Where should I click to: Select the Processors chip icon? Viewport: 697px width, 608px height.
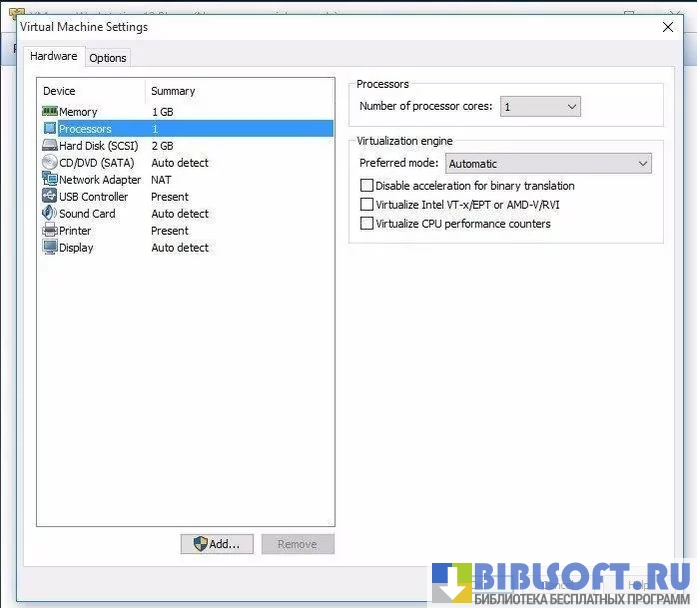[50, 129]
